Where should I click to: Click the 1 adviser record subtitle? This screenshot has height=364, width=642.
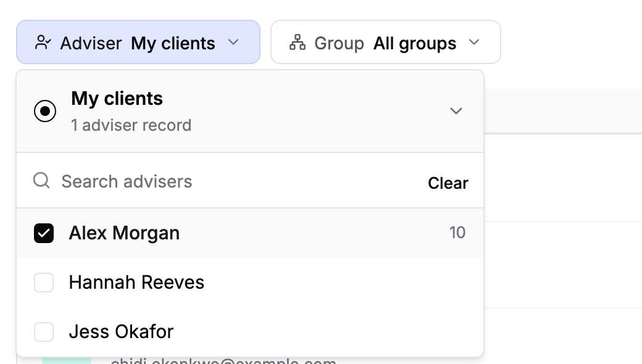131,125
